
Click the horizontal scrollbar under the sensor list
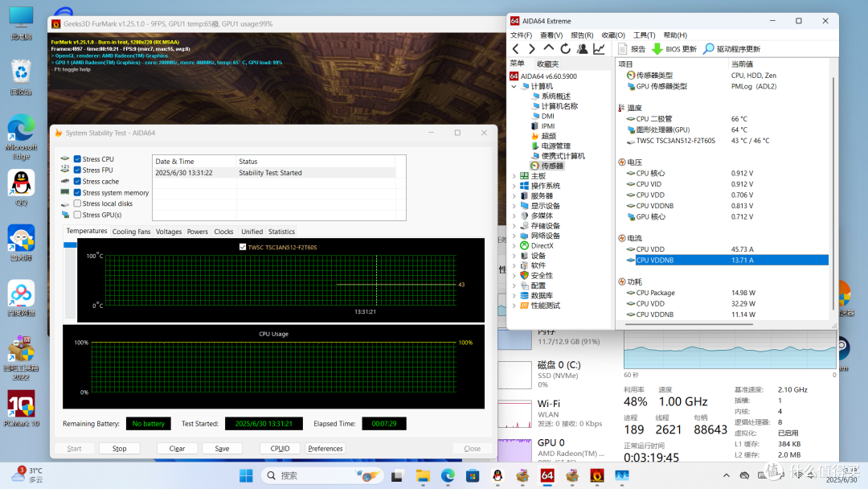click(x=689, y=324)
